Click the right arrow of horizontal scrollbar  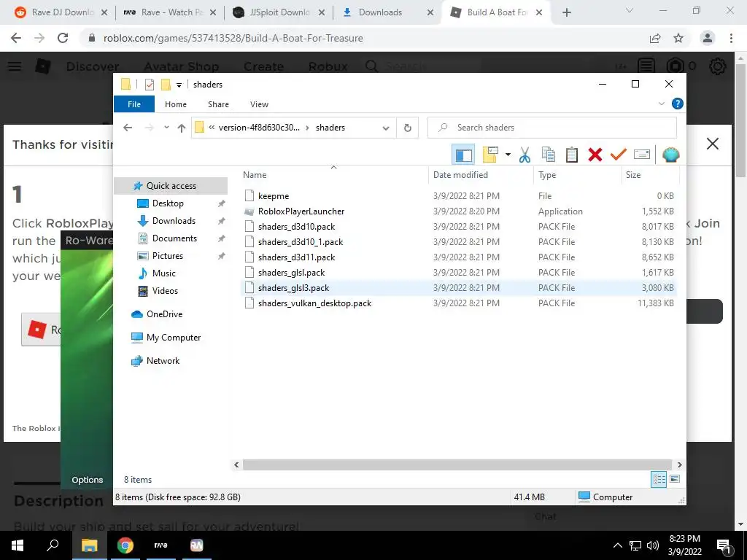click(x=679, y=464)
